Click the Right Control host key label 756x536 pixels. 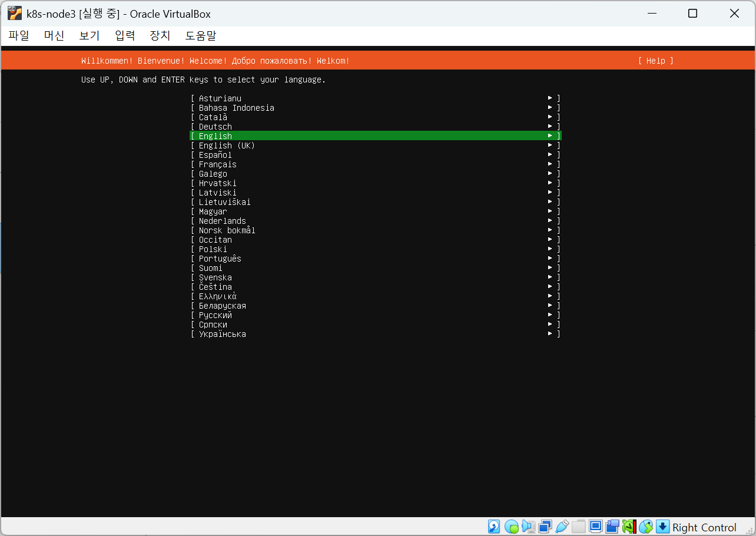(x=704, y=527)
